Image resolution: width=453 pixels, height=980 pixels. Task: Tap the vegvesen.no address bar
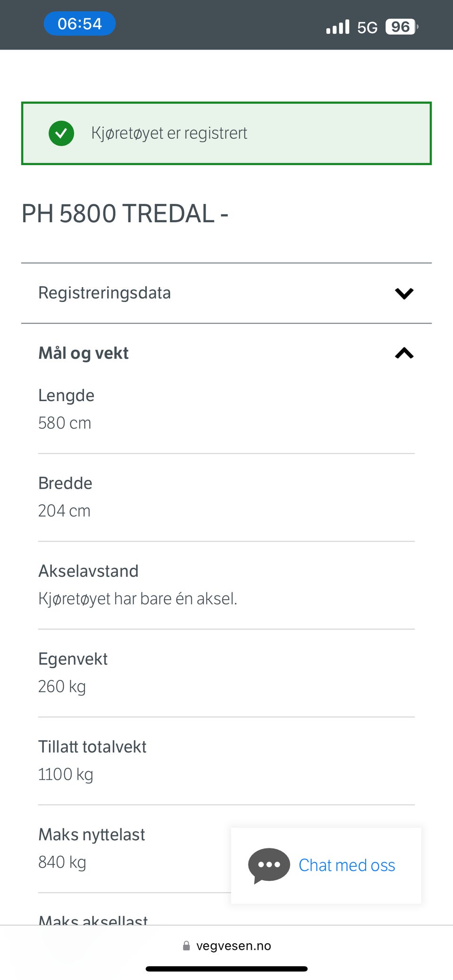click(x=233, y=946)
